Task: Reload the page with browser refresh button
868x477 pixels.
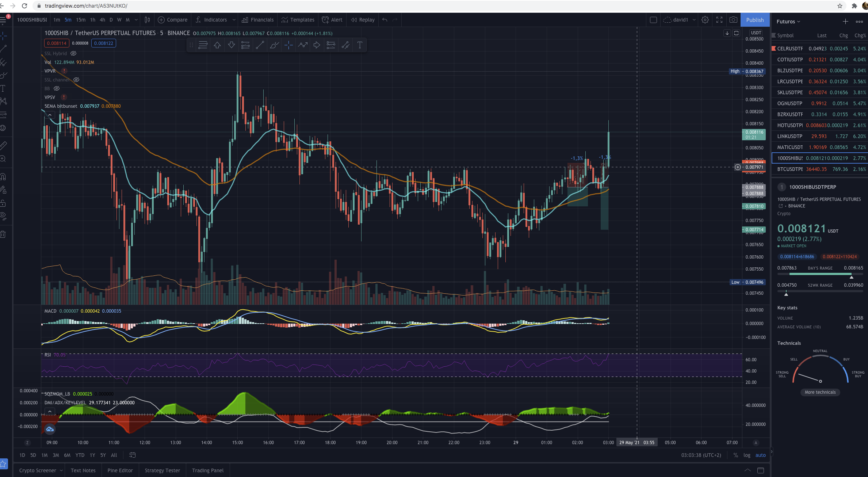Action: tap(24, 6)
